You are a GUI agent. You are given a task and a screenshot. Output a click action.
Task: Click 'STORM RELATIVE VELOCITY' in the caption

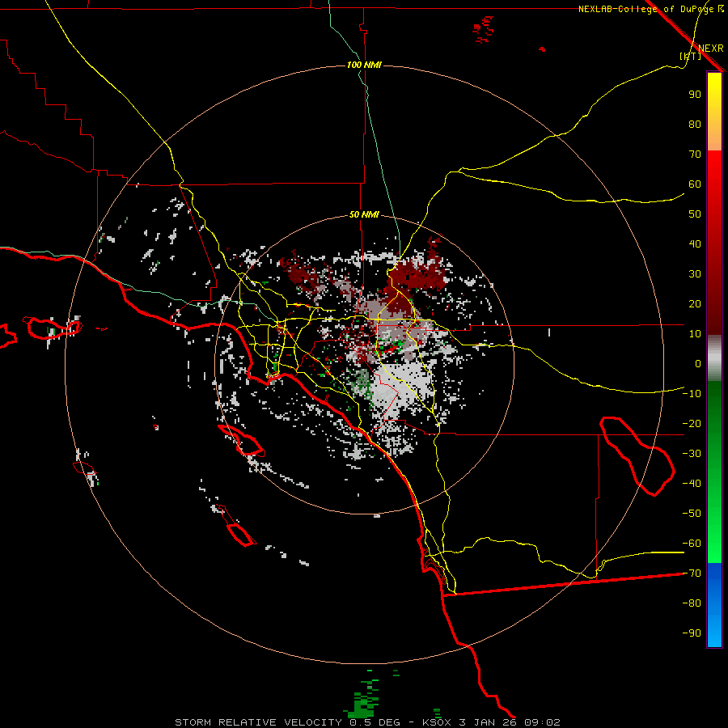[x=259, y=722]
